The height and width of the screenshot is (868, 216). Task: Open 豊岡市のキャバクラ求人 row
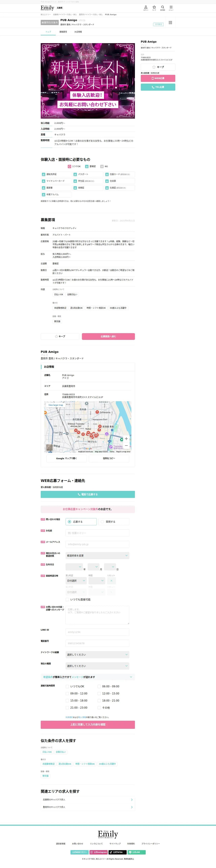click(88, 807)
